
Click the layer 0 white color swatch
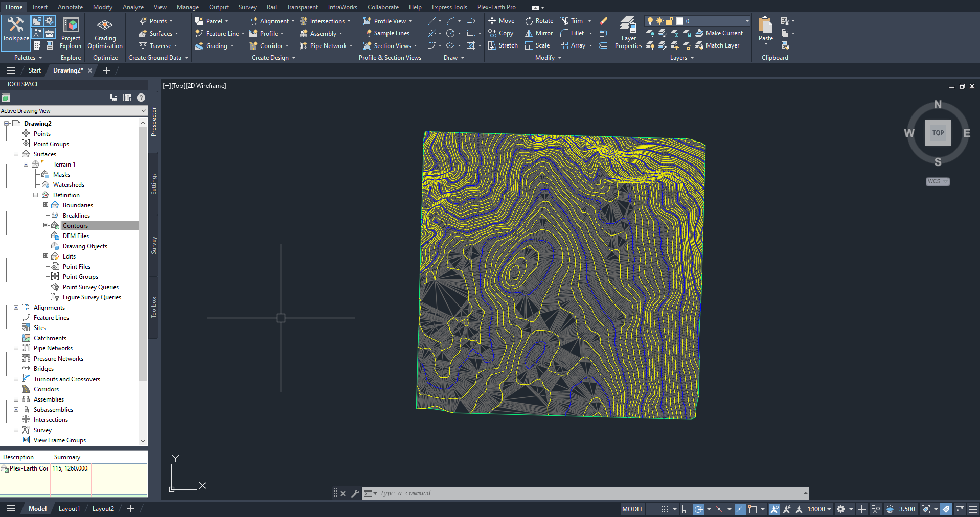[680, 21]
